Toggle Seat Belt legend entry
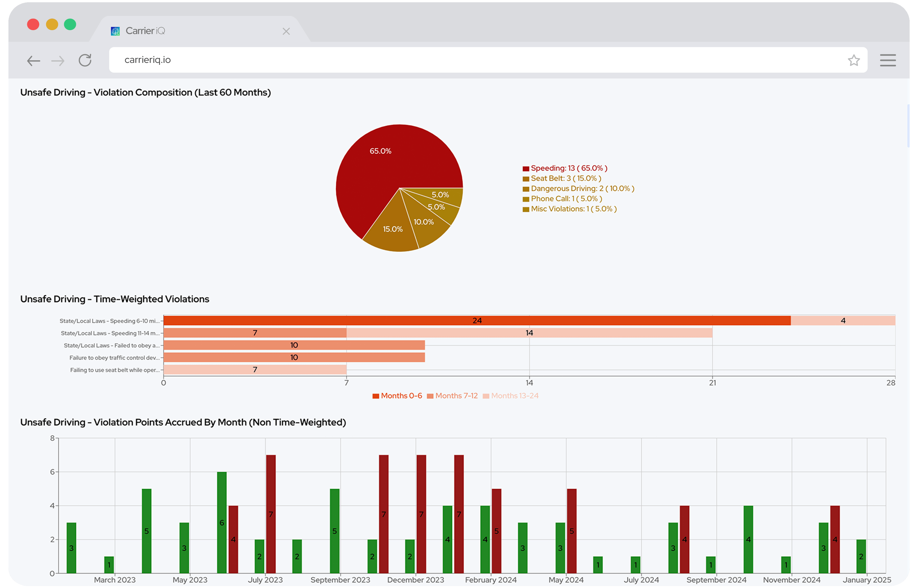This screenshot has width=920, height=588. click(x=565, y=178)
